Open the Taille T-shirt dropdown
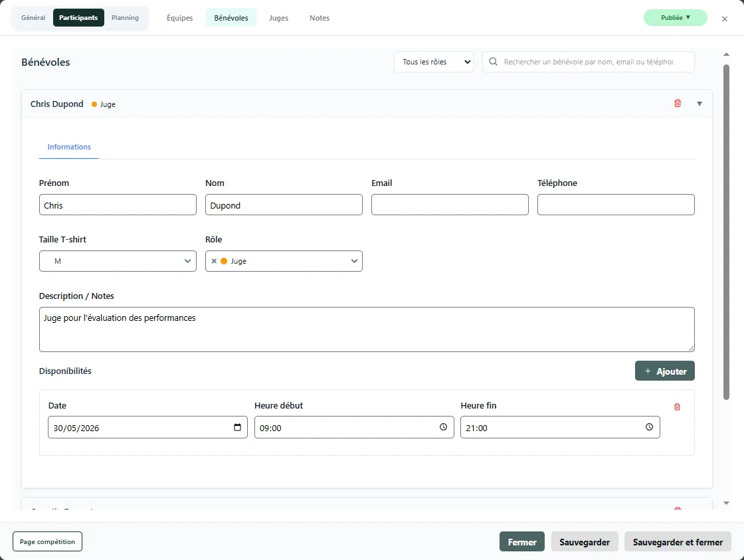Viewport: 744px width, 560px height. (x=118, y=261)
